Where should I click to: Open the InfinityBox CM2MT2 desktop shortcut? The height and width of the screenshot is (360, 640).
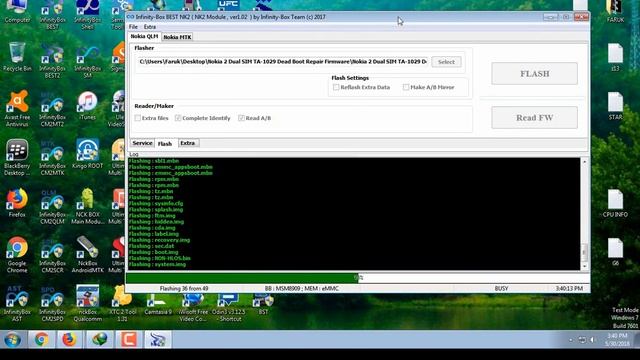pos(52,109)
